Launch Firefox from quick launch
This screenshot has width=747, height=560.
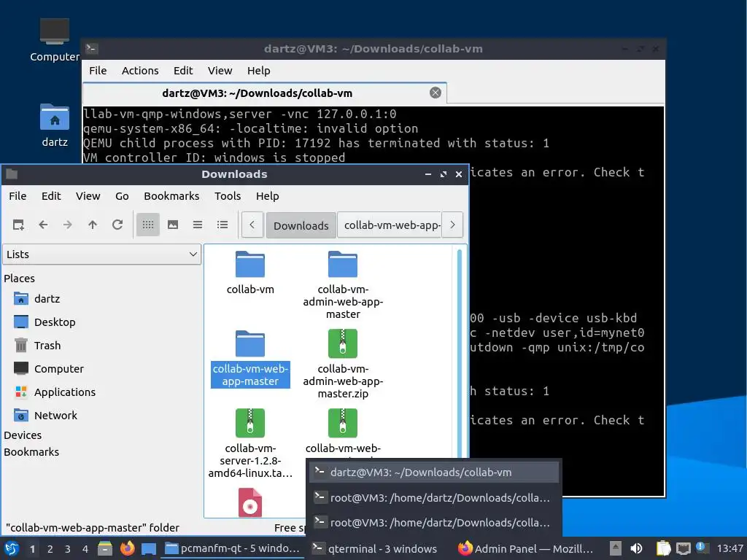tap(127, 548)
